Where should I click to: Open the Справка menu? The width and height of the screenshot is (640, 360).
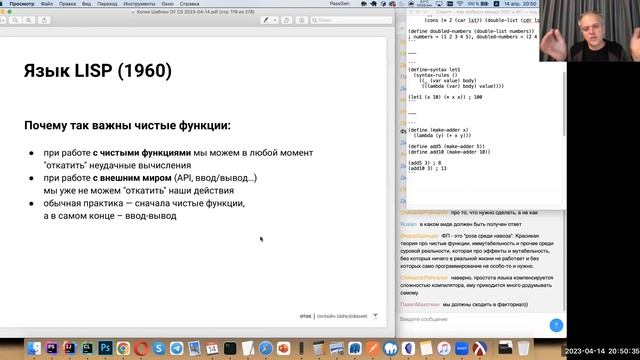pyautogui.click(x=189, y=4)
